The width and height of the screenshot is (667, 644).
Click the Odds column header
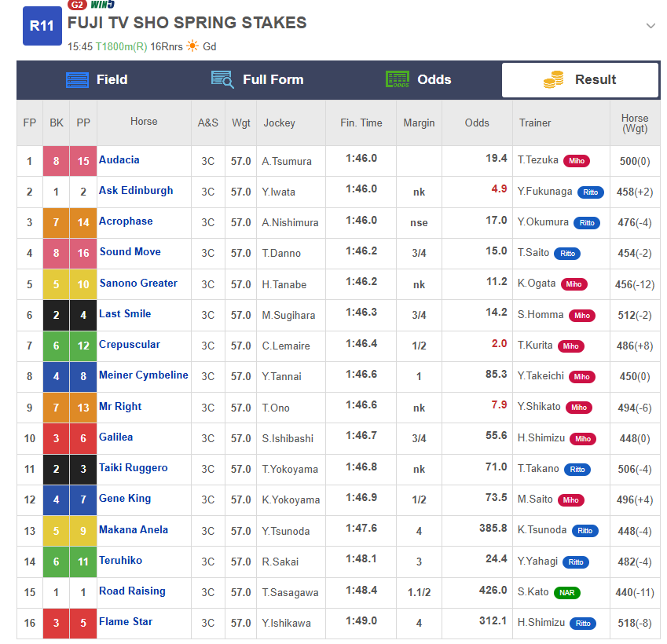477,123
